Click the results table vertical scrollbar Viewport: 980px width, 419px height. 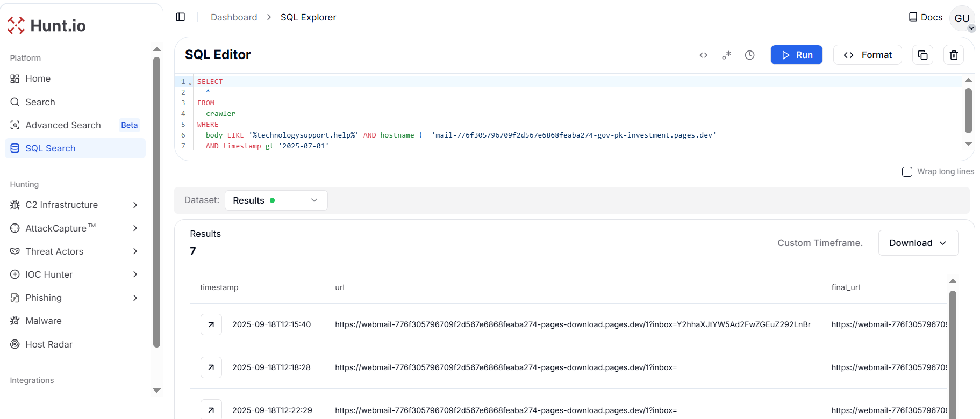[x=953, y=349]
